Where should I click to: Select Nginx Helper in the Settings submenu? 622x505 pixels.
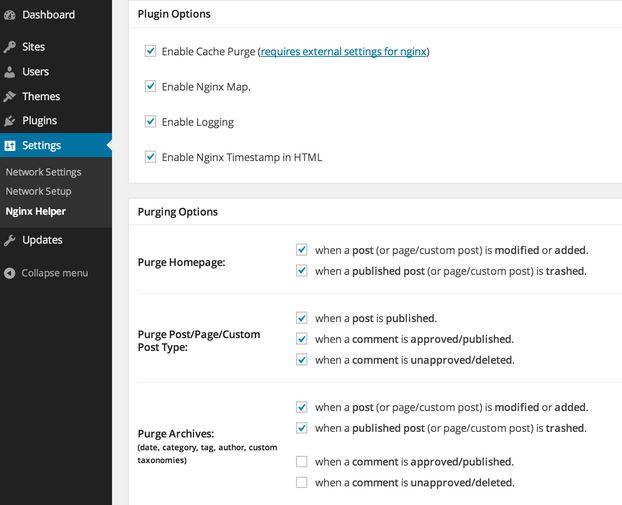point(36,211)
